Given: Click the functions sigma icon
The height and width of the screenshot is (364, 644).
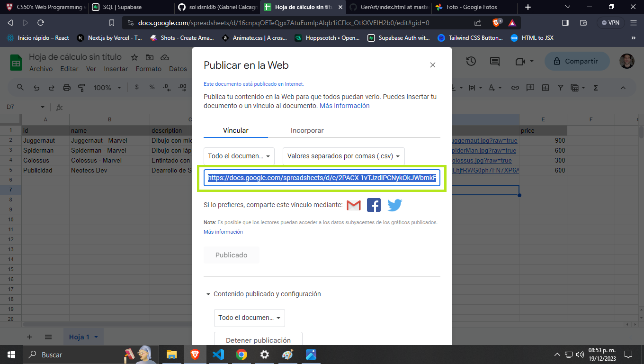Looking at the screenshot, I should click(596, 88).
